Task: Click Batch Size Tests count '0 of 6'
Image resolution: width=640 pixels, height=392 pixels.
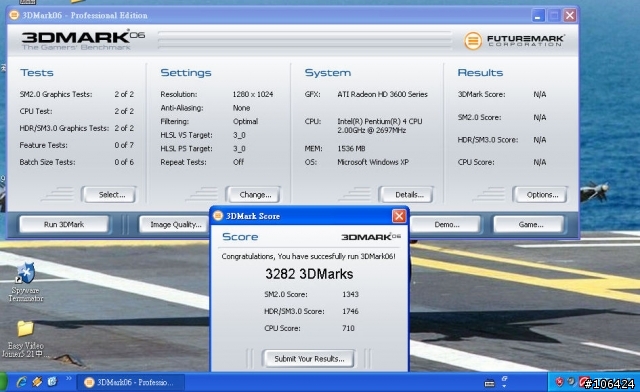Action: tap(124, 162)
